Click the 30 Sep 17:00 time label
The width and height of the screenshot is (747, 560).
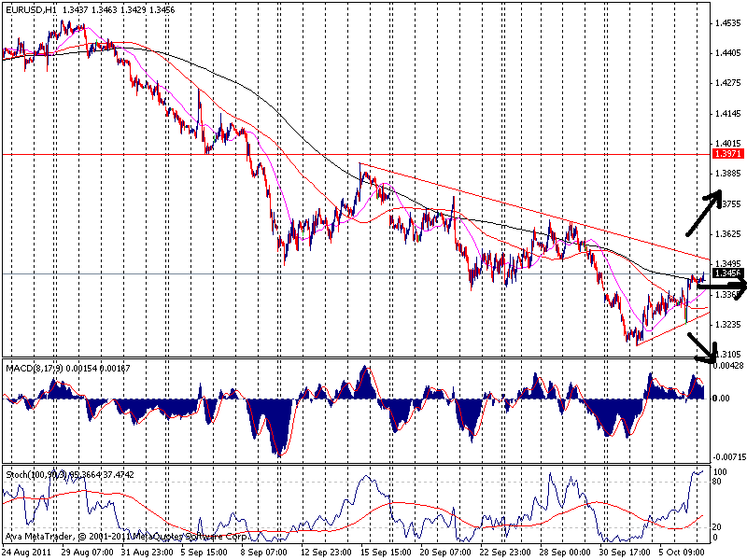pos(625,552)
